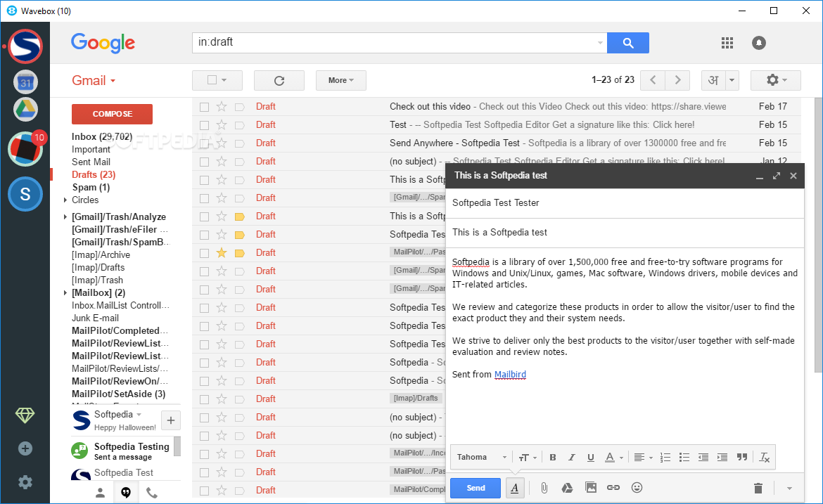Remove formatting in compose toolbar
The width and height of the screenshot is (823, 504).
(764, 458)
